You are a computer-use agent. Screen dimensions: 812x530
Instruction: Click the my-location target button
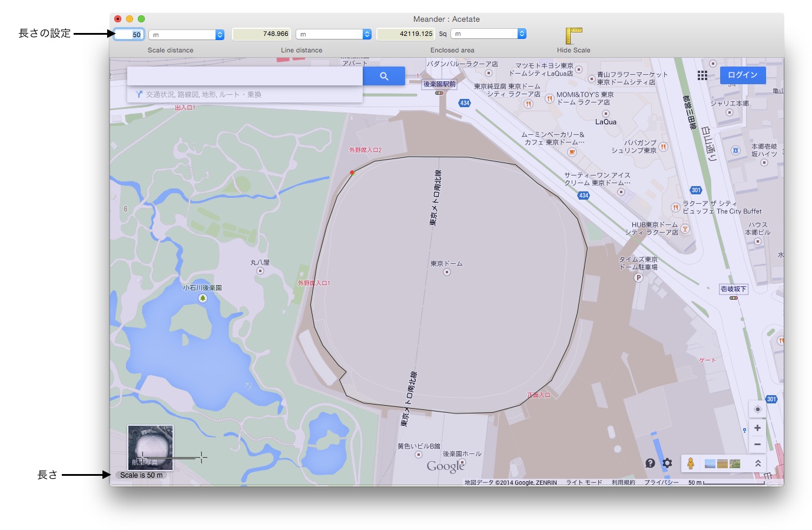[757, 409]
